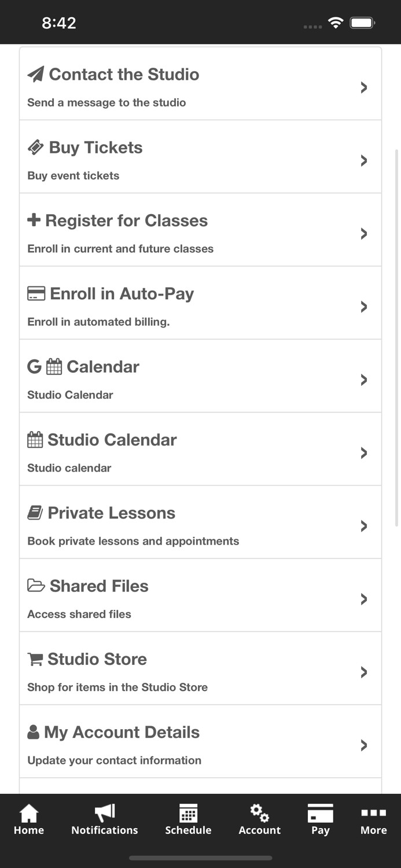Image resolution: width=401 pixels, height=868 pixels.
Task: Tap the Google G icon beside Calendar
Action: pos(34,367)
